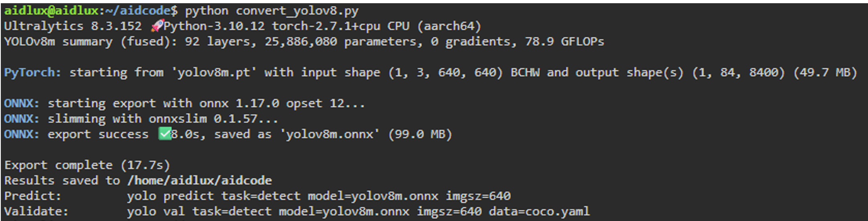Click the Ultralytics 8.3.152 version text

click(73, 26)
